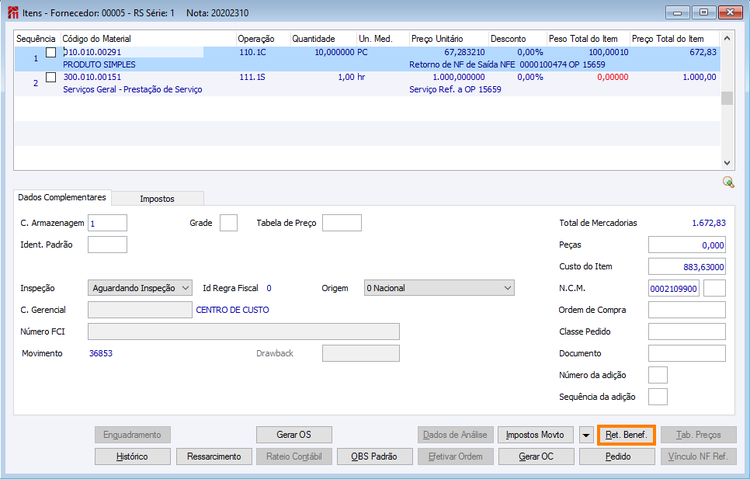Click the Quantidade column header
This screenshot has width=750, height=479.
(323, 39)
